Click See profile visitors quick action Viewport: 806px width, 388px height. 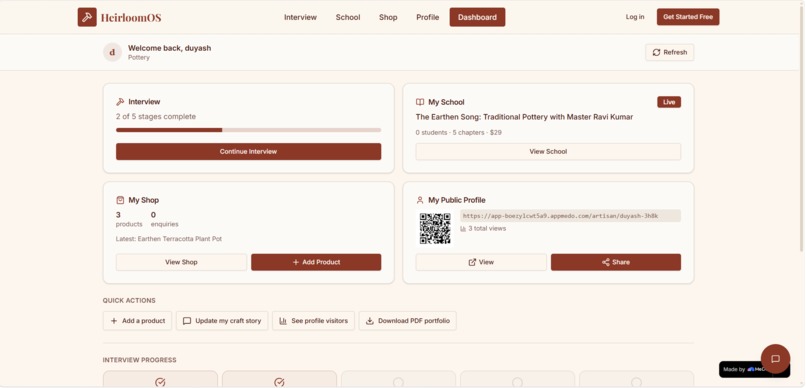(314, 321)
